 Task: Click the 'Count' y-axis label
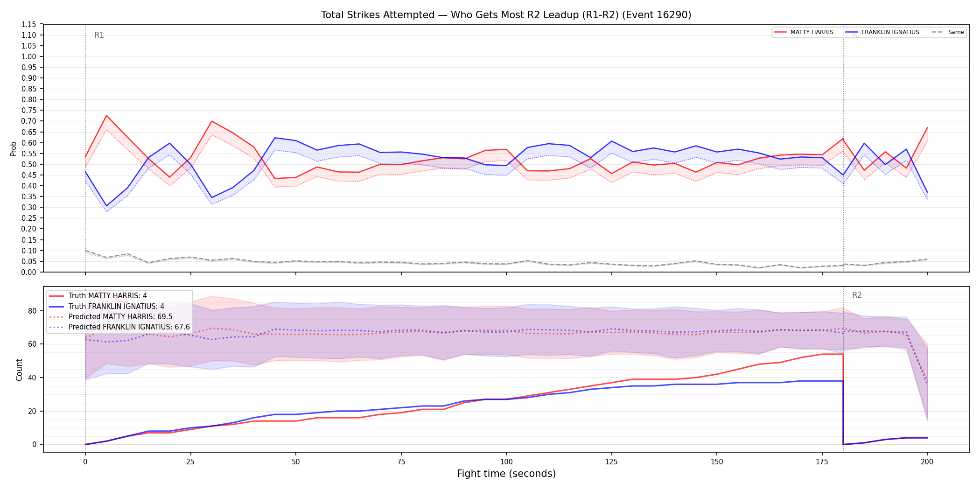pyautogui.click(x=19, y=370)
